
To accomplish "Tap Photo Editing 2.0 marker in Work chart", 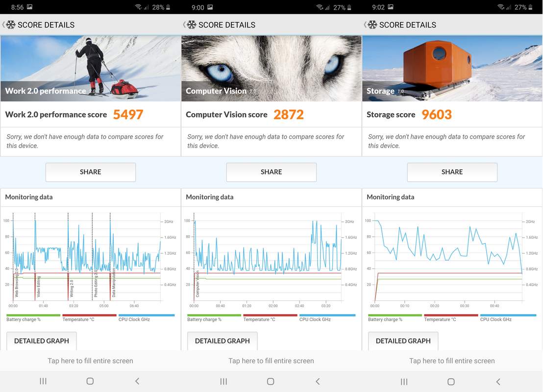I will coord(96,283).
